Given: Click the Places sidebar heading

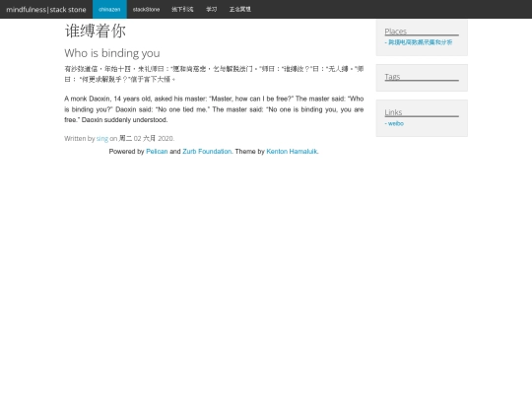Looking at the screenshot, I should (x=396, y=32).
